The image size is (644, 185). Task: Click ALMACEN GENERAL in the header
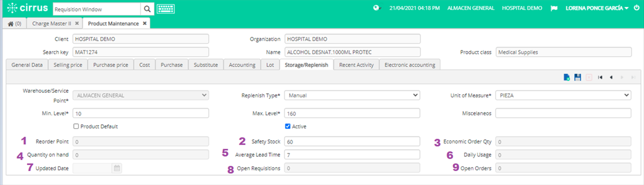coord(471,9)
